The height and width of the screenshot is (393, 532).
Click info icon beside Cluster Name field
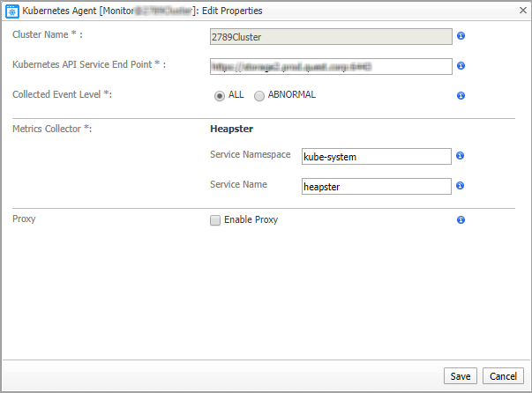461,37
